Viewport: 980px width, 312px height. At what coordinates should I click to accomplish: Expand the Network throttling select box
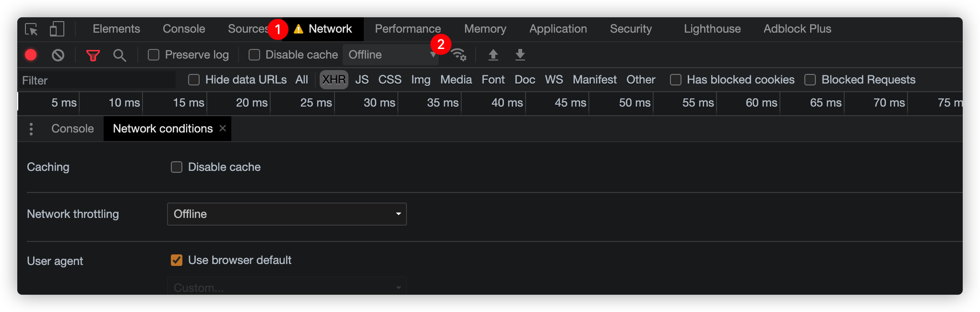pos(287,214)
